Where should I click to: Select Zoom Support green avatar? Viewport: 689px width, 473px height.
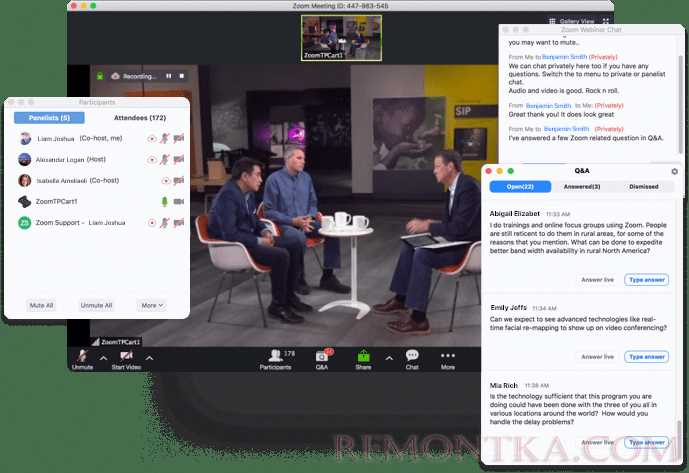(x=25, y=223)
